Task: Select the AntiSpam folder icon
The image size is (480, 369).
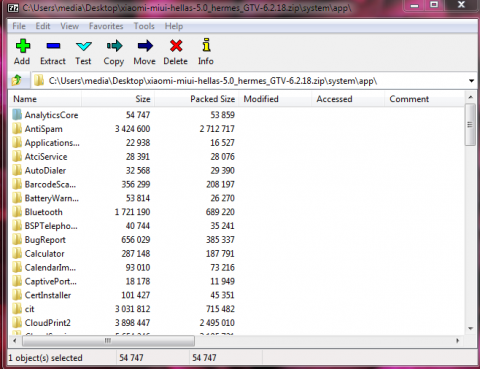Action: (17, 129)
